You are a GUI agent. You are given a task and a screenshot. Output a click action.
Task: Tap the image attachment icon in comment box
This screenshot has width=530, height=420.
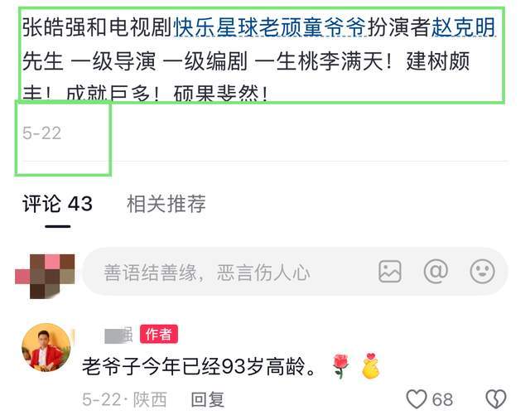click(390, 271)
